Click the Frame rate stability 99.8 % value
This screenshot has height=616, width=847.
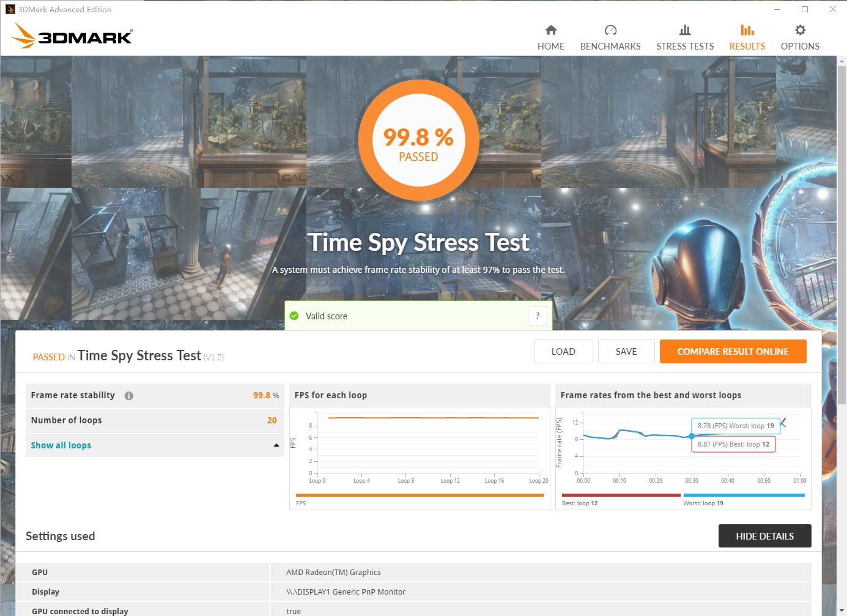tap(266, 395)
